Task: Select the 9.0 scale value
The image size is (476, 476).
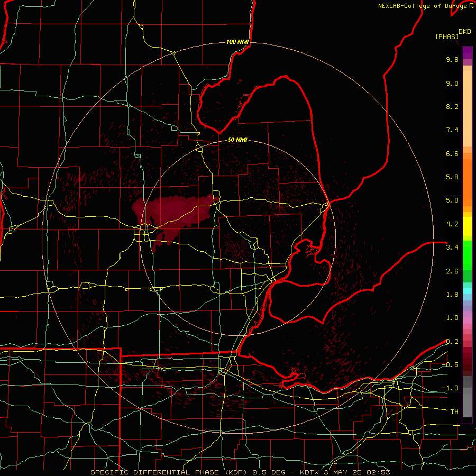Action: point(452,83)
